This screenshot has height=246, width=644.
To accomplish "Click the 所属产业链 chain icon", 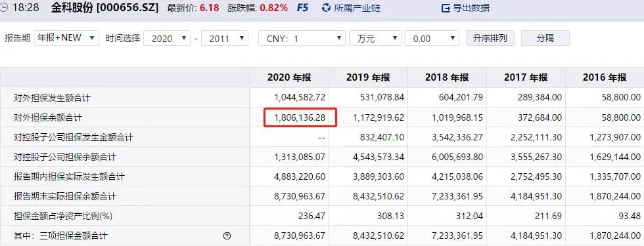I will 326,7.
